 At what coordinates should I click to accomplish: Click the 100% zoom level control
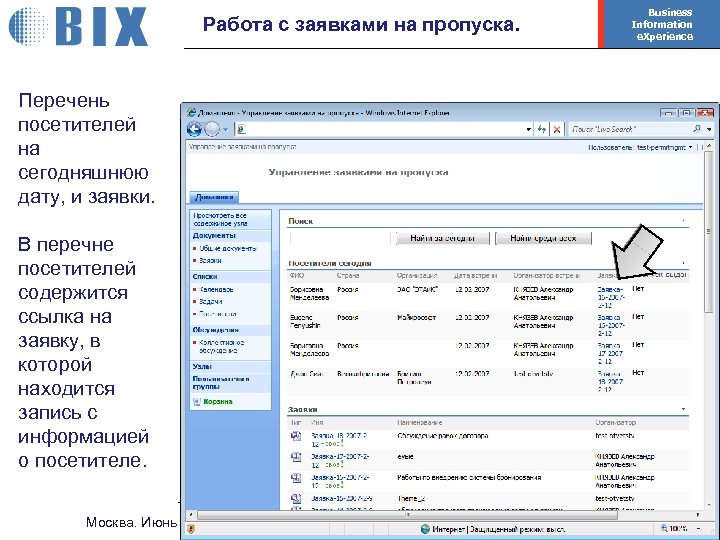pyautogui.click(x=674, y=529)
